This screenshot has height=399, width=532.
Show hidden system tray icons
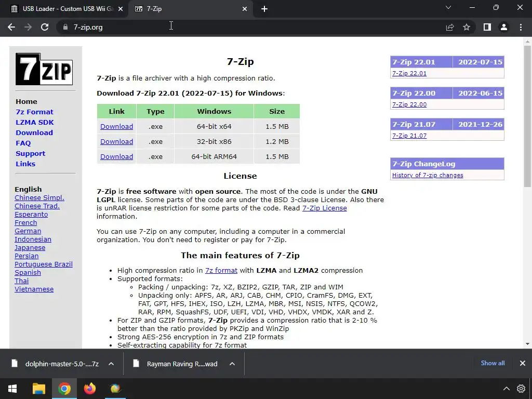tap(506, 389)
